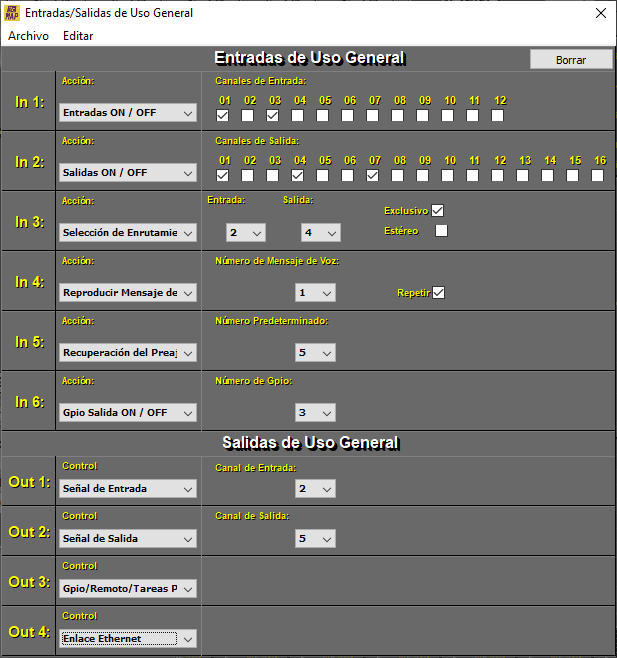Click the app icon in title bar
The height and width of the screenshot is (658, 617).
point(12,13)
